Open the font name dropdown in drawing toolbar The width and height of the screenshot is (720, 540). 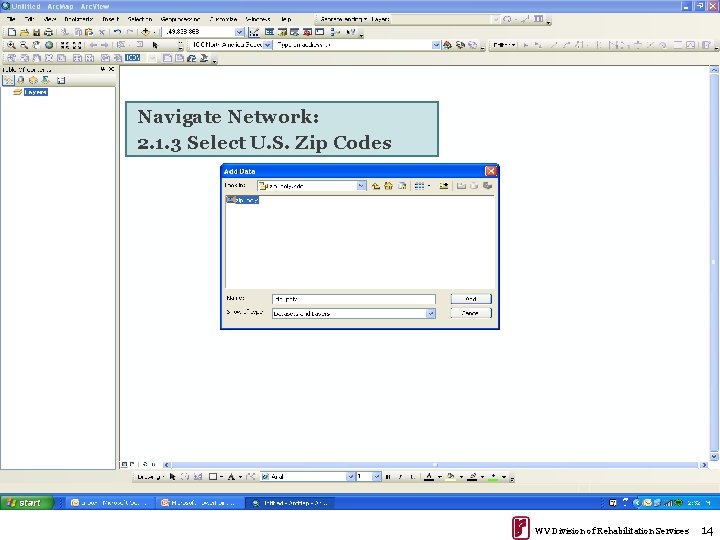(350, 477)
